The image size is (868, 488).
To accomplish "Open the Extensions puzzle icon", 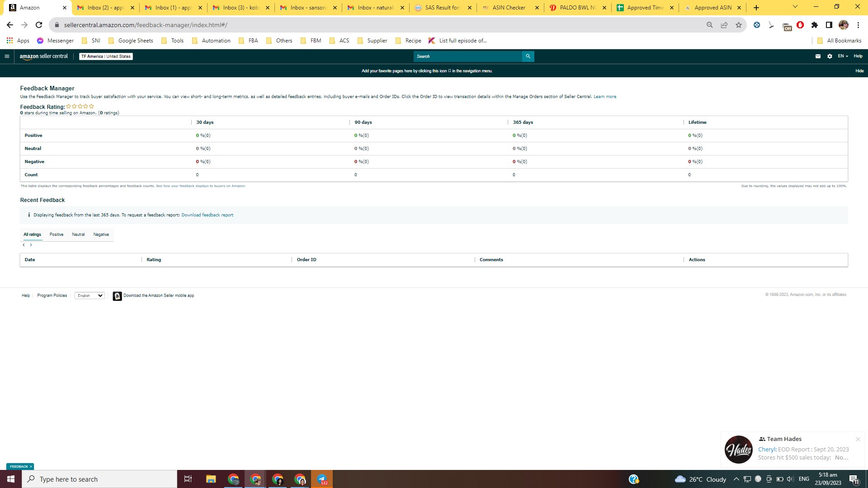I will pyautogui.click(x=815, y=25).
